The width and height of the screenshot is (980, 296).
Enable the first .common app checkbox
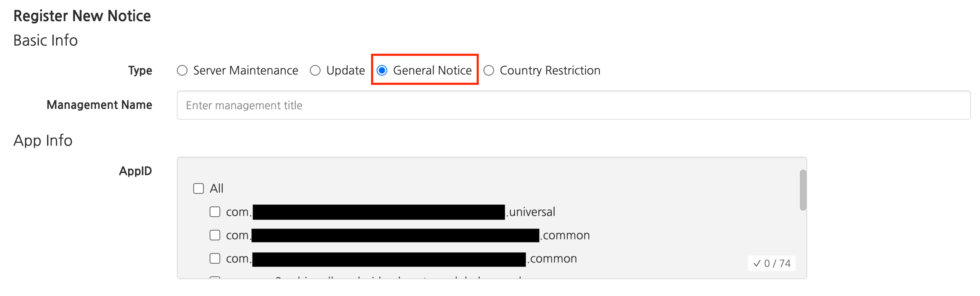pos(215,235)
